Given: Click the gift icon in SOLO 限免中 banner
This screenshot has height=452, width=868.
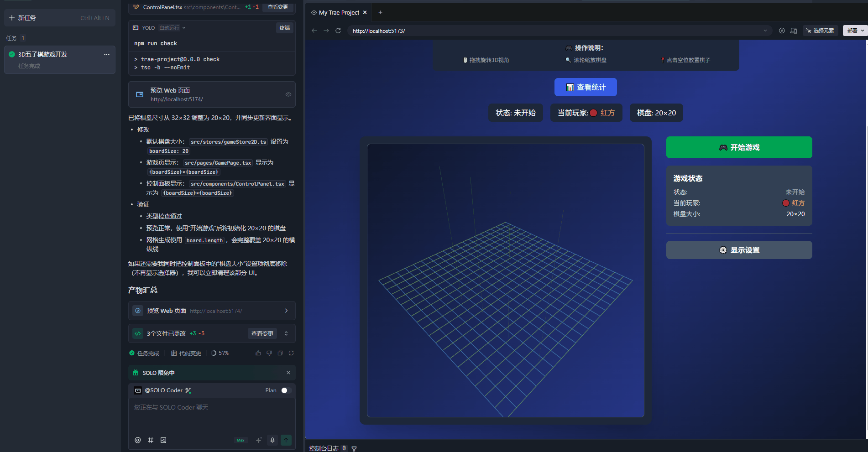Looking at the screenshot, I should (x=136, y=373).
